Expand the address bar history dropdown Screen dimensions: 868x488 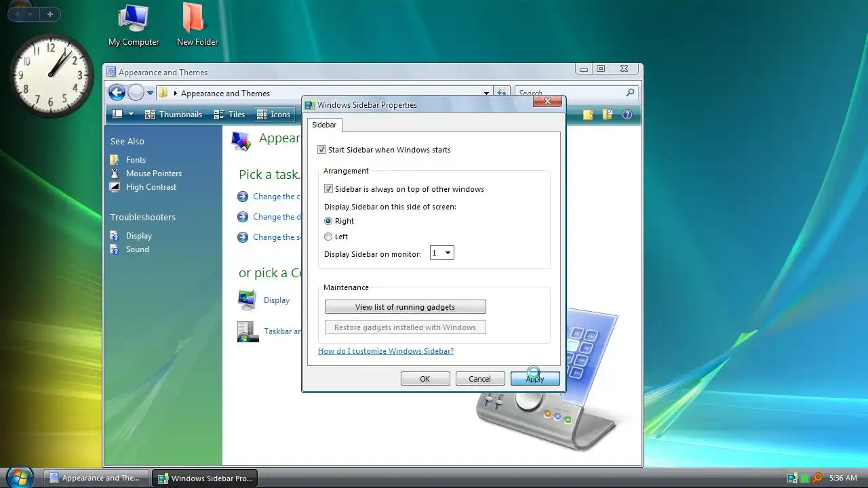coord(486,94)
